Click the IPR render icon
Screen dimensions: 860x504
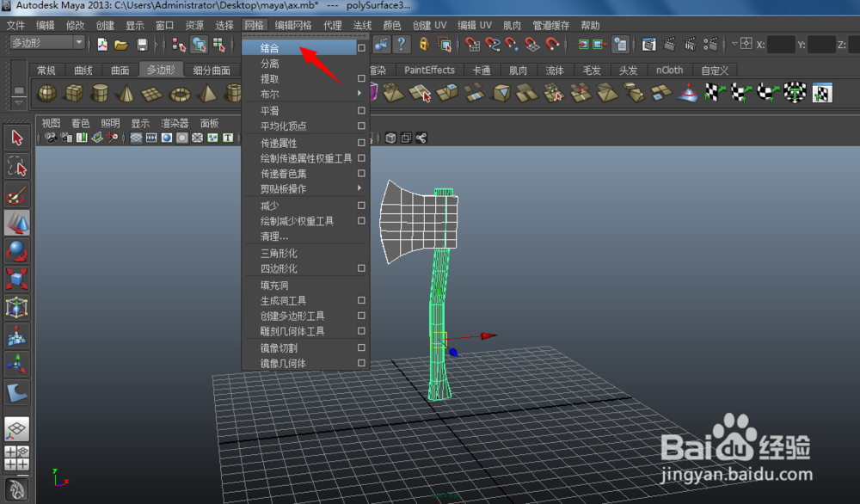(690, 45)
